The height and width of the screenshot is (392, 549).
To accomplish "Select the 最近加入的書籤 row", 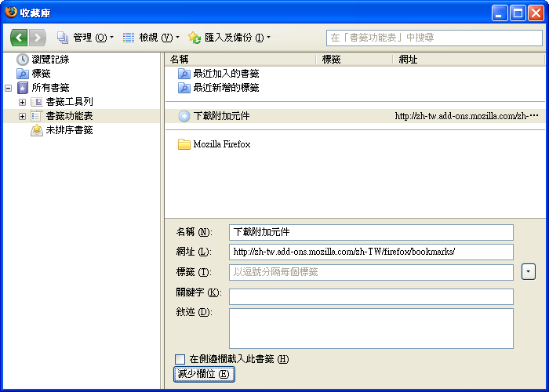I will [355, 74].
